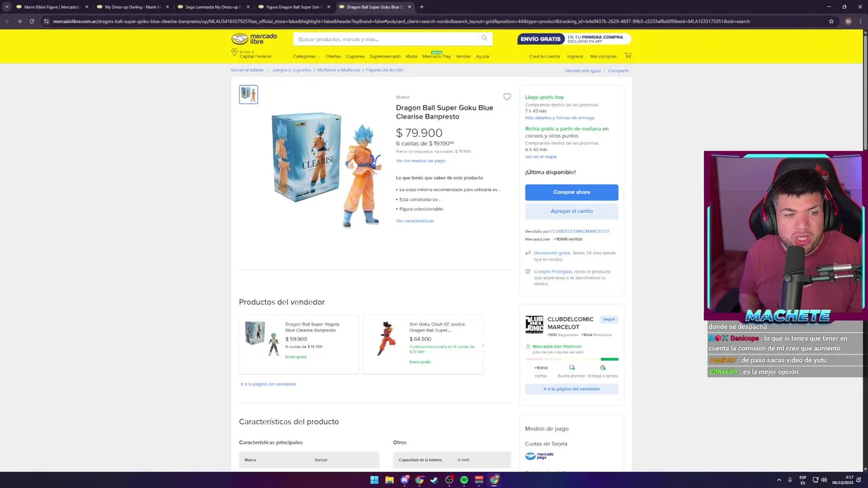
Task: Open the shopping cart icon
Action: tap(627, 56)
